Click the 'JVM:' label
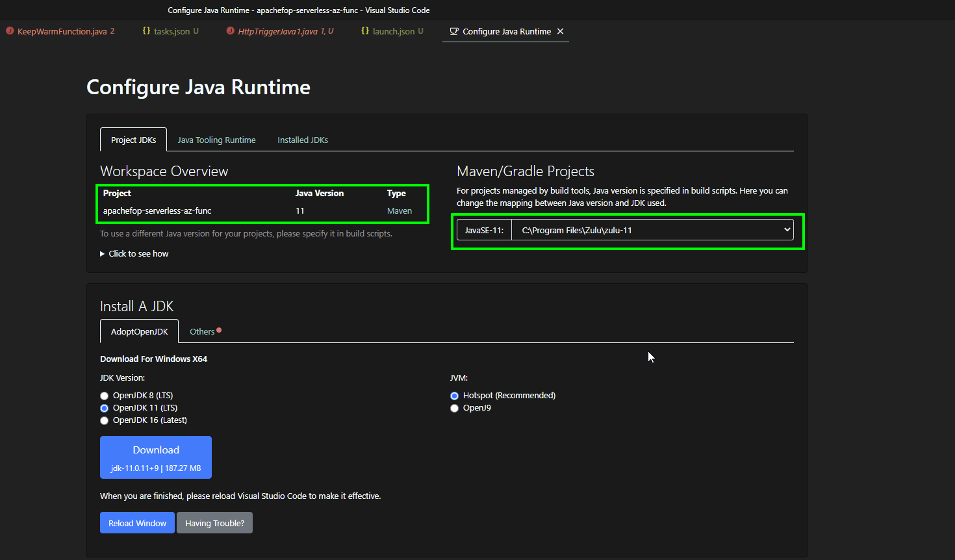 click(x=459, y=377)
